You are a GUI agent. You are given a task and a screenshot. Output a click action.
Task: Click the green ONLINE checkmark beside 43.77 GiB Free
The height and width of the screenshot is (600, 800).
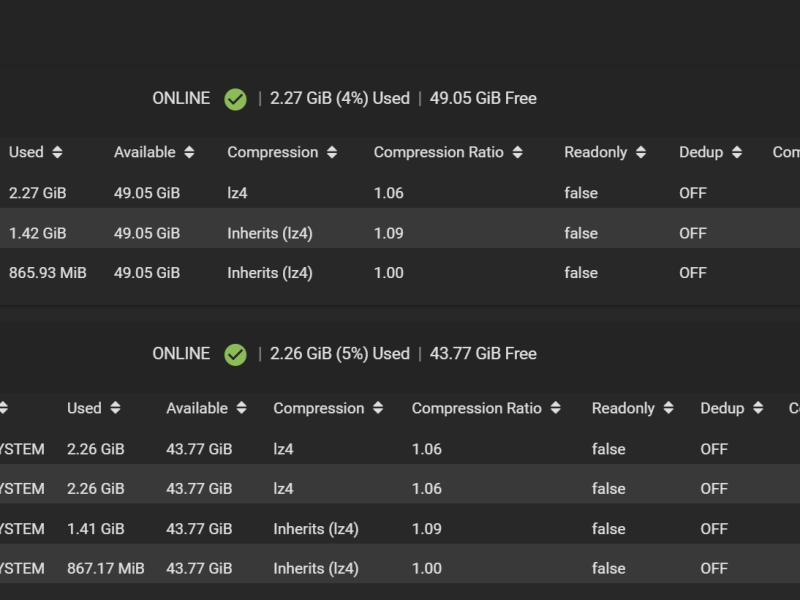[235, 355]
